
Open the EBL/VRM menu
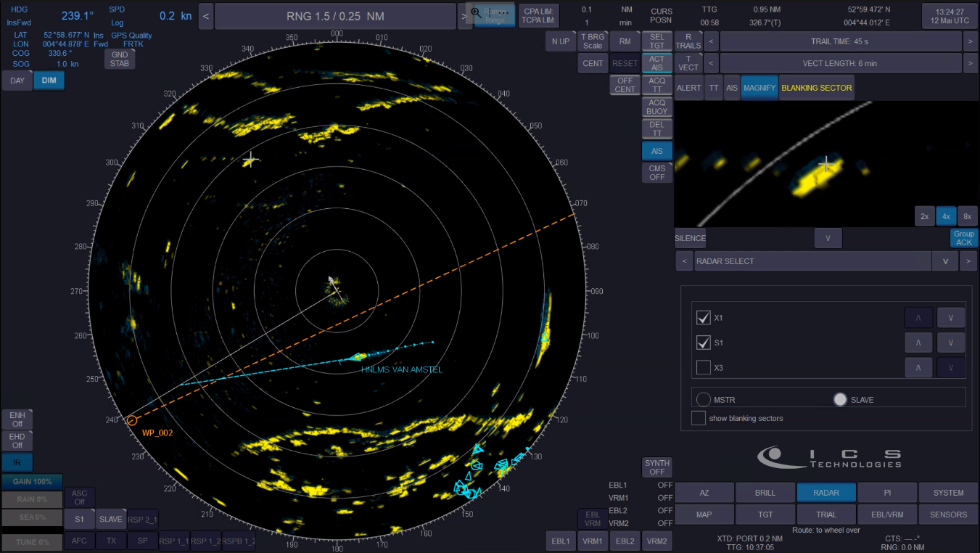(887, 515)
